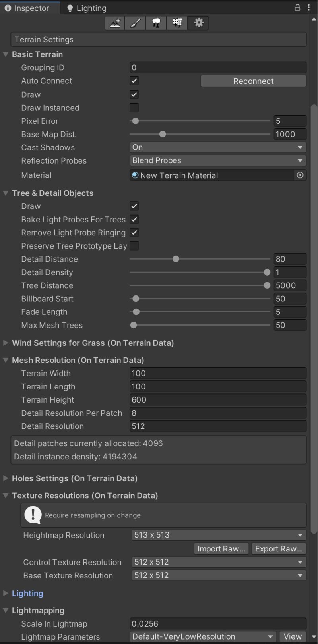Click the warning icon in resampling notice

click(x=33, y=515)
